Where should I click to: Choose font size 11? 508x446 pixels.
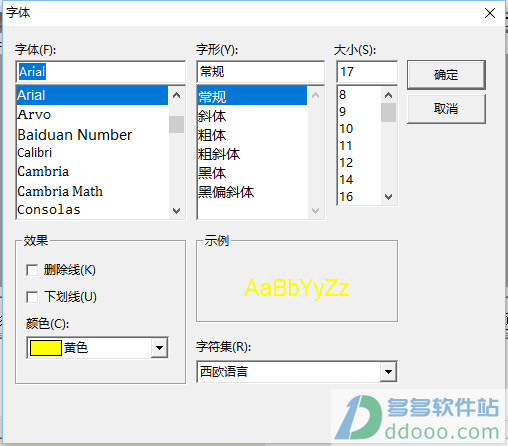359,145
